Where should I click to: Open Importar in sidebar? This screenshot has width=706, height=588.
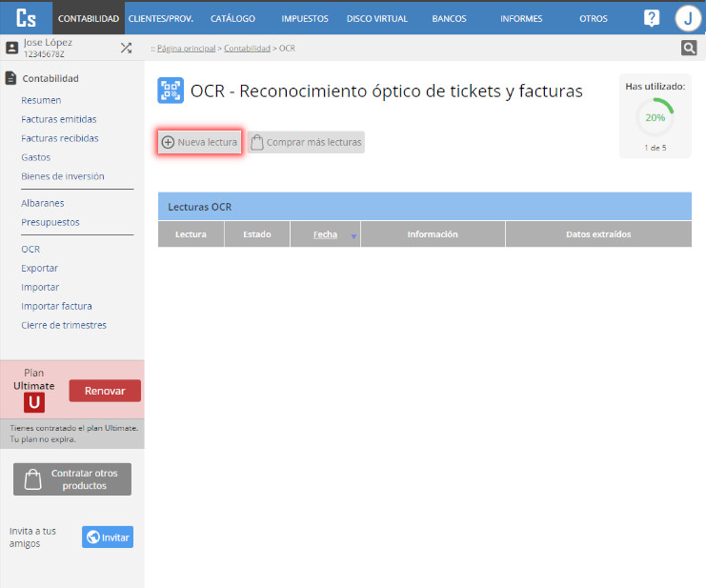[40, 287]
